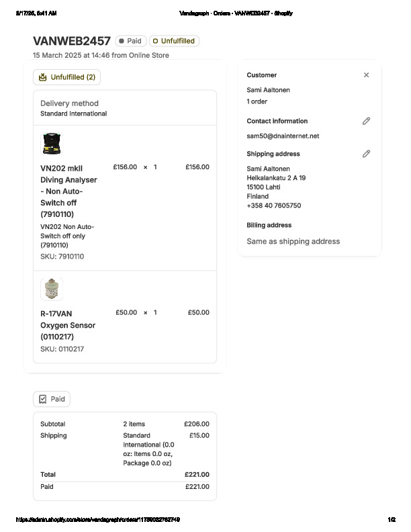Click the box icon in the Unfulfilled (2) badge

coord(43,77)
